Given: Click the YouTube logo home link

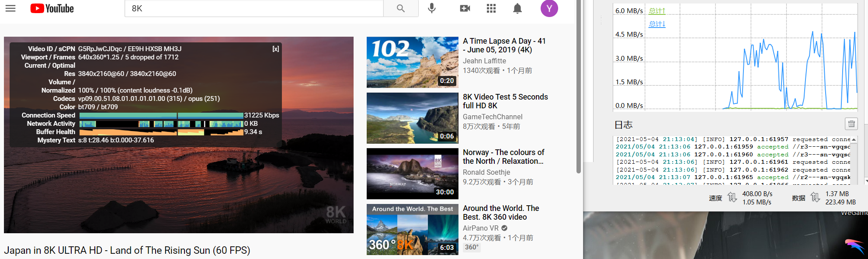Looking at the screenshot, I should [52, 8].
